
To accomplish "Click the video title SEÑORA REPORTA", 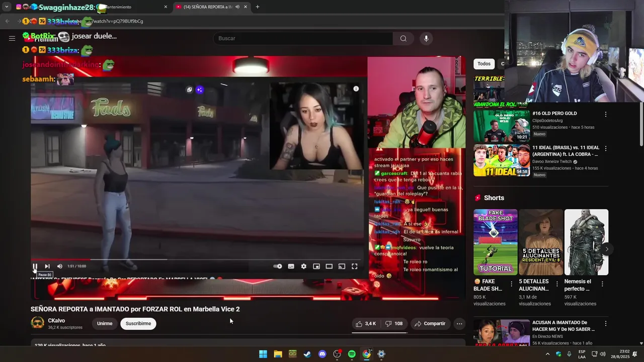I will coord(135,309).
